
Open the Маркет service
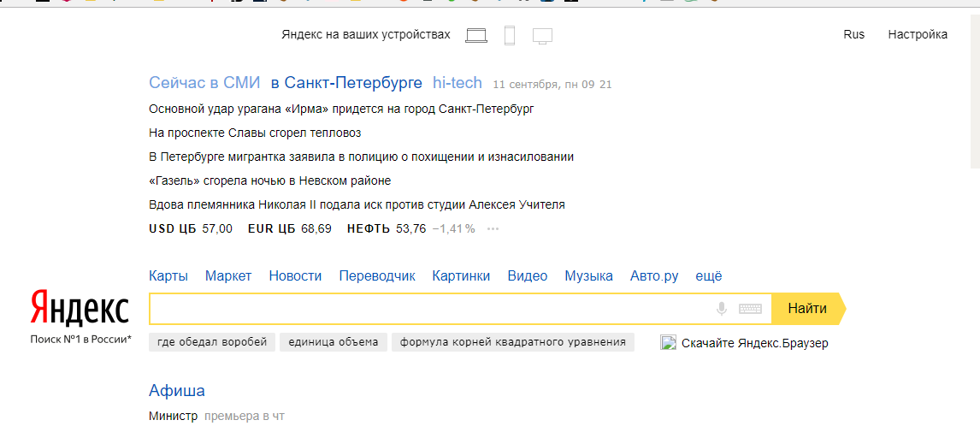point(228,275)
